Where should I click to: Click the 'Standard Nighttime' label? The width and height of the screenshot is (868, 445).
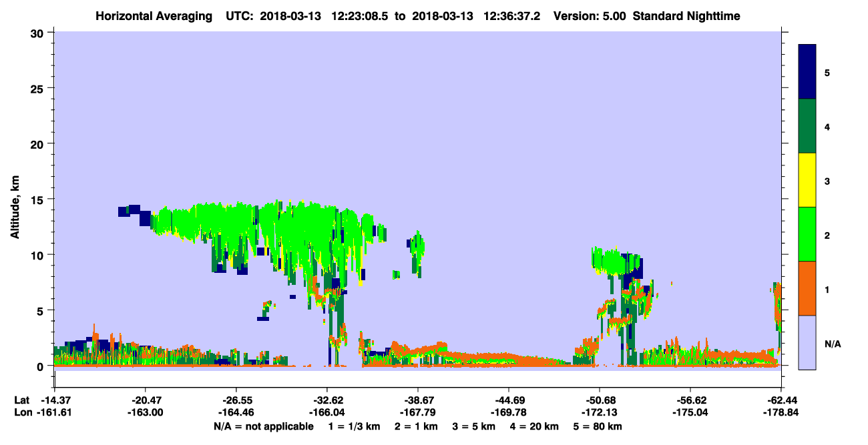[x=686, y=15]
